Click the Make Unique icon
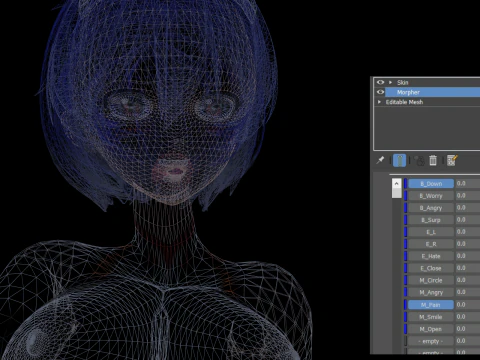This screenshot has height=360, width=480. [420, 161]
